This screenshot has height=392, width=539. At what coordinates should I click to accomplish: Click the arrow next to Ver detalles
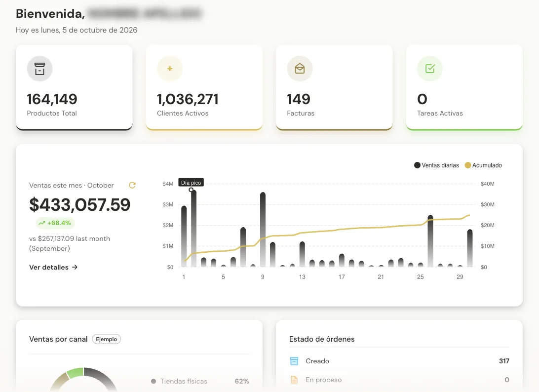point(75,267)
